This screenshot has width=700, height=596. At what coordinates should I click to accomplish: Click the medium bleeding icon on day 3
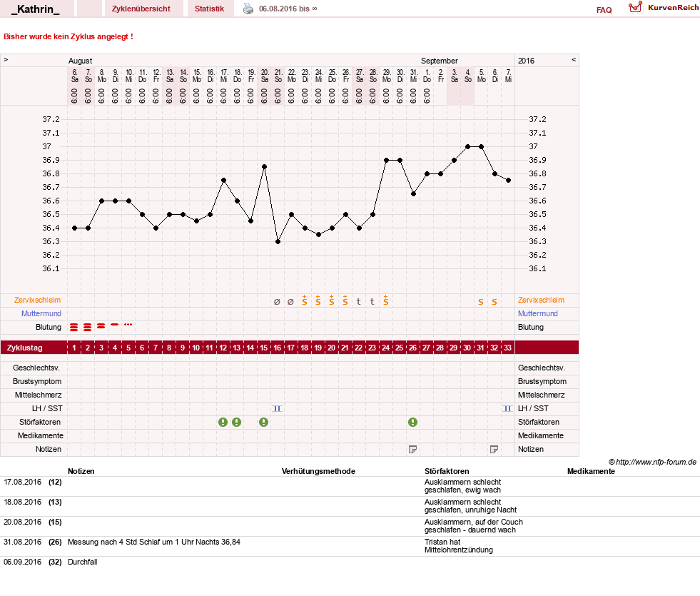coord(101,326)
